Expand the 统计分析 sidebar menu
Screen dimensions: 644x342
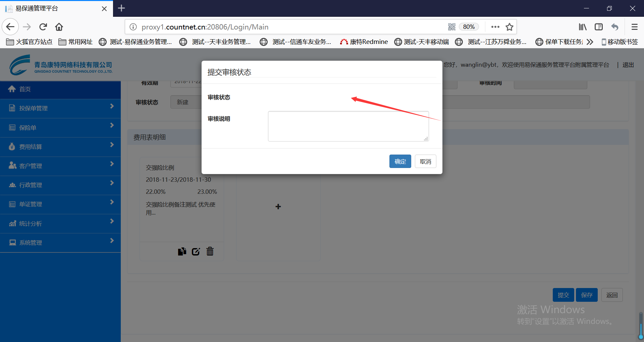(x=60, y=224)
